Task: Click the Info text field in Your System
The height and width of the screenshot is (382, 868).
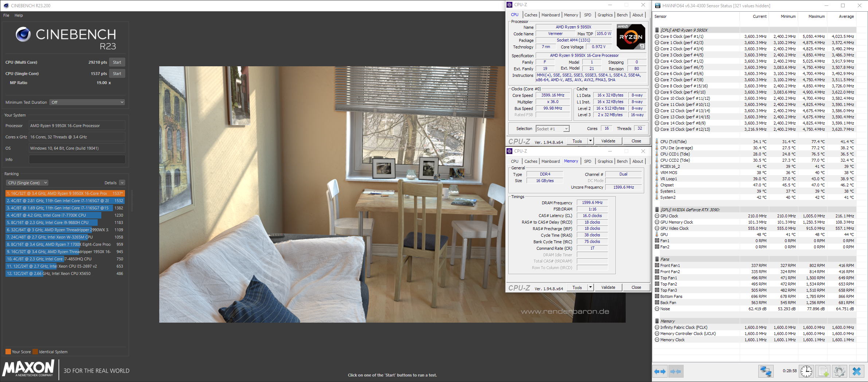Action: coord(77,160)
